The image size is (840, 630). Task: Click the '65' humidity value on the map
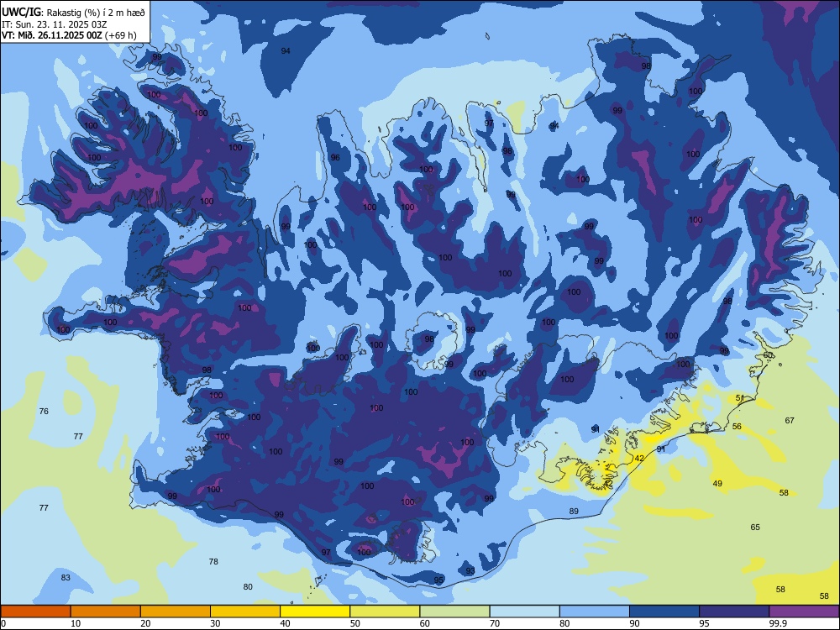point(755,528)
